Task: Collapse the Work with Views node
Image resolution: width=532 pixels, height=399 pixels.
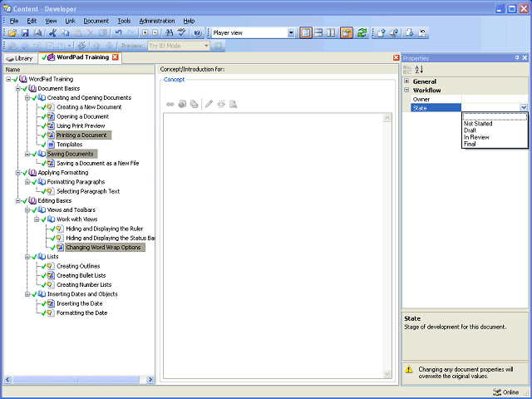Action: tap(37, 219)
